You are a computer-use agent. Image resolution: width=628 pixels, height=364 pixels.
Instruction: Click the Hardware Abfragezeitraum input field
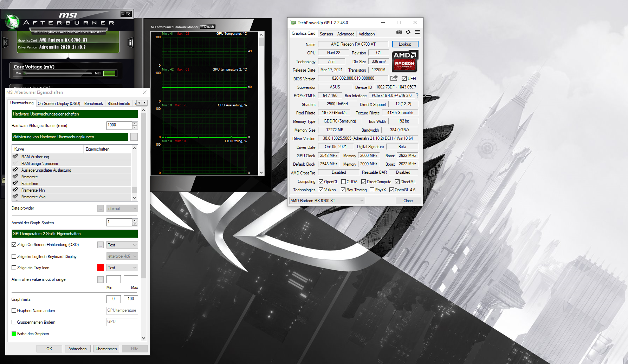(119, 125)
